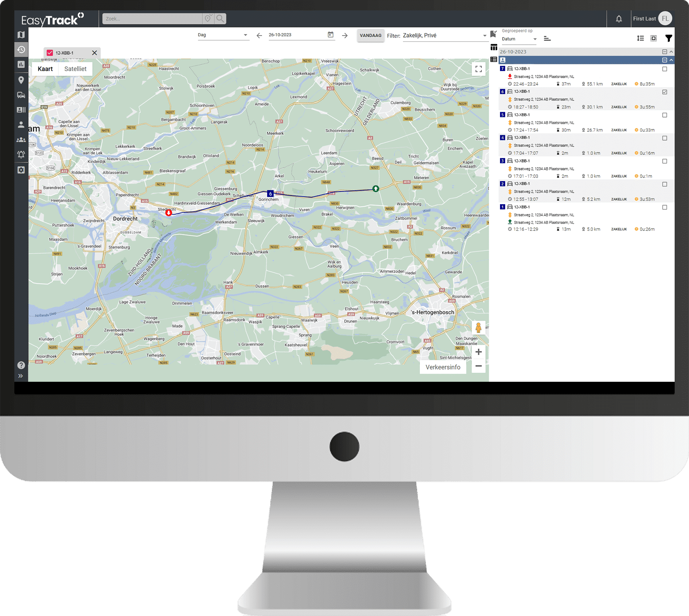Viewport: 689px width, 616px height.
Task: Expand the Zakelijk, Privé filter dropdown
Action: pos(444,36)
